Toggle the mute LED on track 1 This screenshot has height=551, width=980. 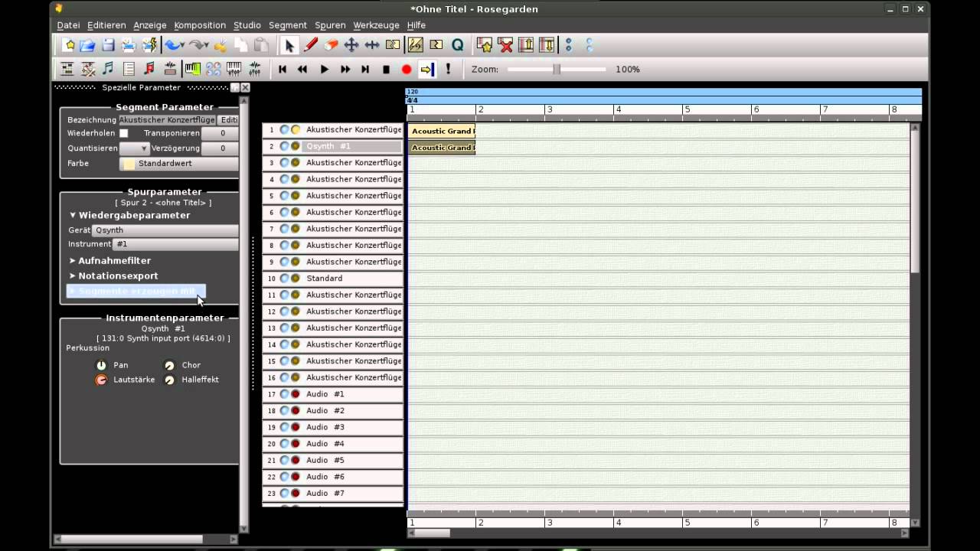pyautogui.click(x=284, y=130)
